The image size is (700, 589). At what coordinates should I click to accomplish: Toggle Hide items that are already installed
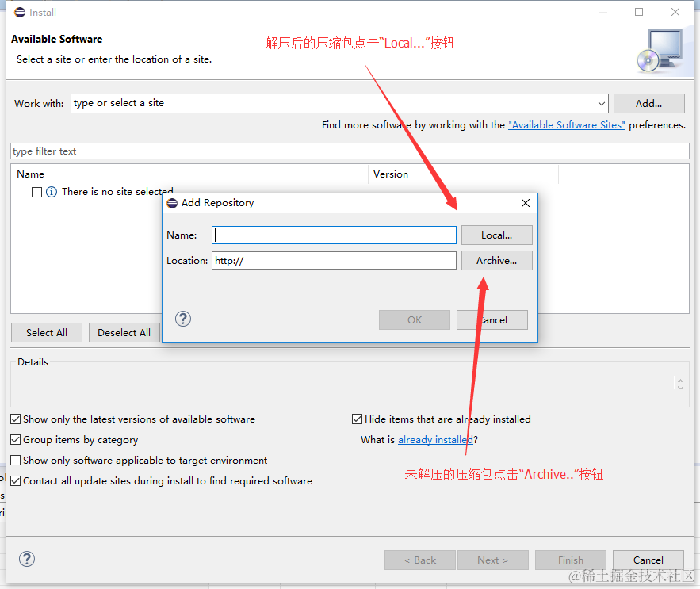pos(357,419)
